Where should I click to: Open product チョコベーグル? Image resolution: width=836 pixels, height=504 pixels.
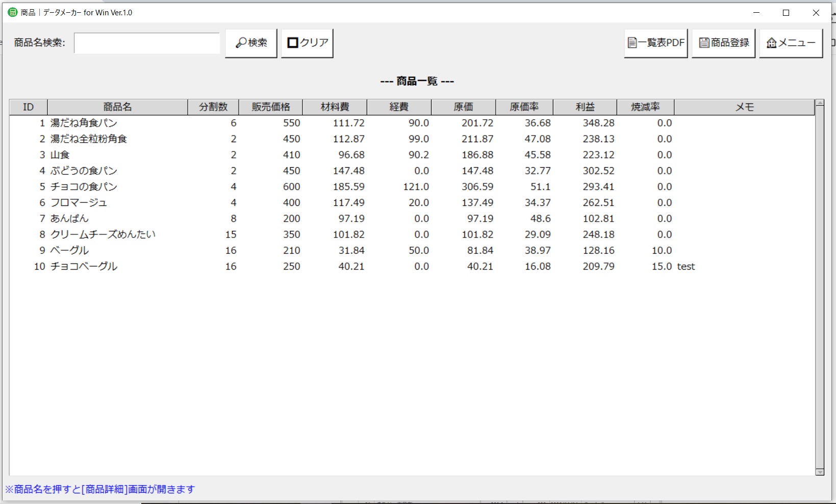coord(84,266)
